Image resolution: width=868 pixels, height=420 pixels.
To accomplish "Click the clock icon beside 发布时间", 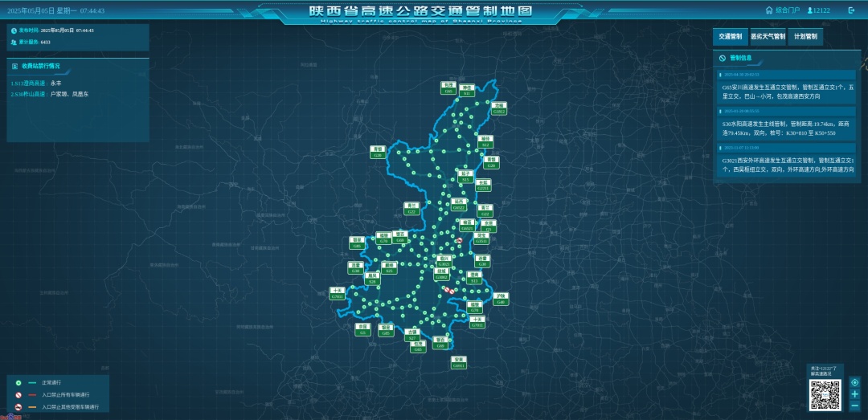I will [x=14, y=31].
